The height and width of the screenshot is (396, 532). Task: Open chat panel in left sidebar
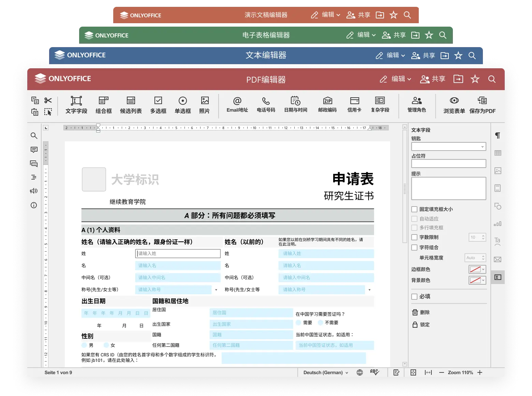(x=34, y=164)
